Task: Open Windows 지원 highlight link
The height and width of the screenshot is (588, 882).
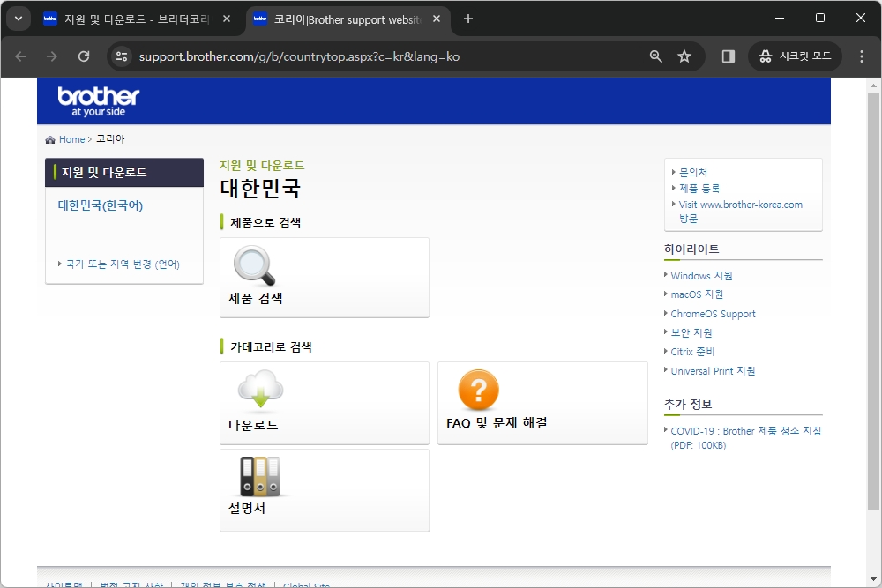Action: click(701, 275)
